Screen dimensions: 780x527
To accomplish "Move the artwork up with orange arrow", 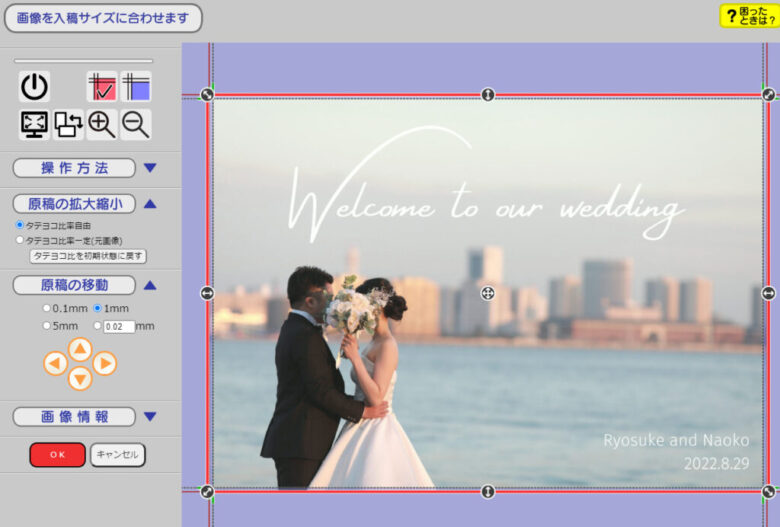I will pyautogui.click(x=80, y=348).
